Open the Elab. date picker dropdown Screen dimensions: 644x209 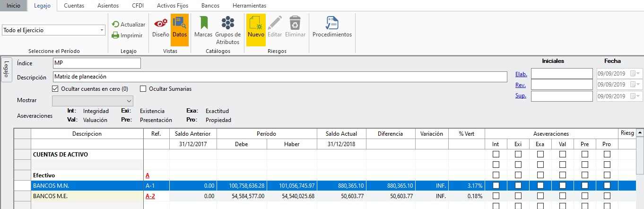638,74
